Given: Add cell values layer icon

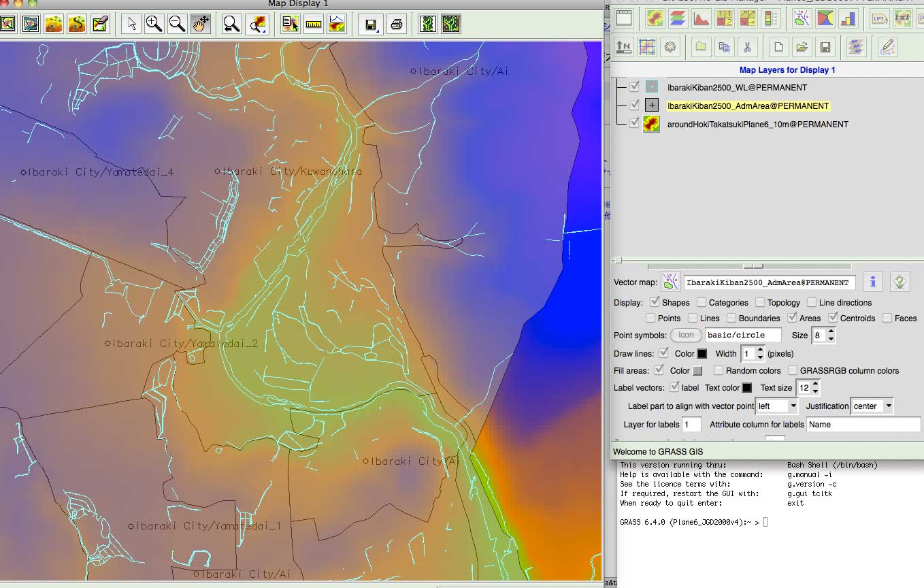Looking at the screenshot, I should point(724,18).
